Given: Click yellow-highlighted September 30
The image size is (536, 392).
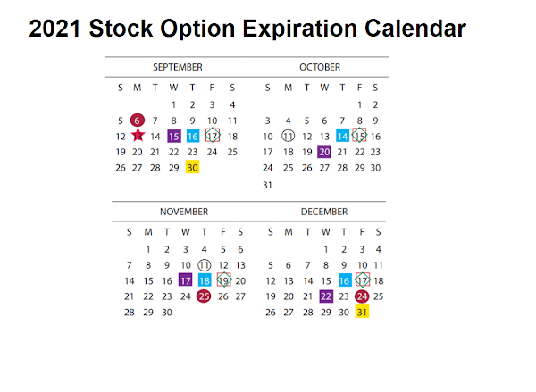Looking at the screenshot, I should pos(192,167).
